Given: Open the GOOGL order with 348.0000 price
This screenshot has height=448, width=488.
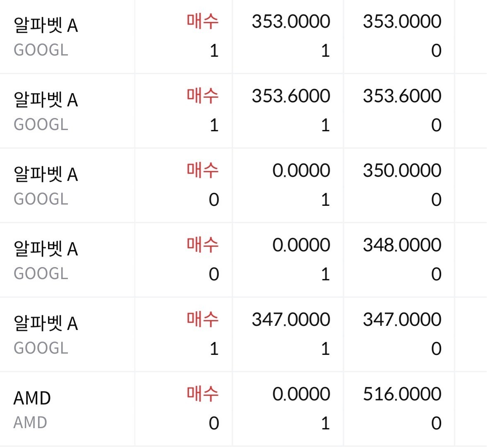Looking at the screenshot, I should (243, 260).
